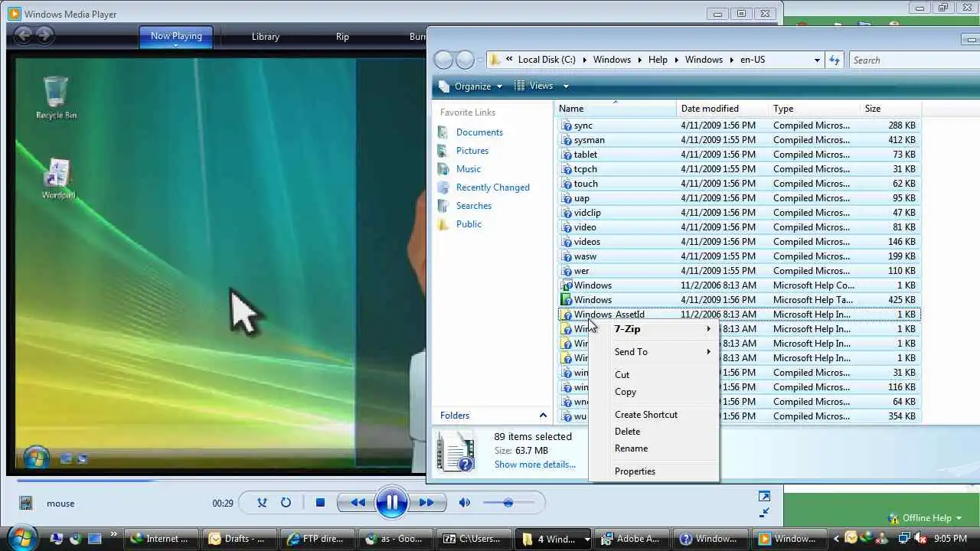The image size is (980, 551).
Task: Select the sync help file icon
Action: click(x=567, y=126)
